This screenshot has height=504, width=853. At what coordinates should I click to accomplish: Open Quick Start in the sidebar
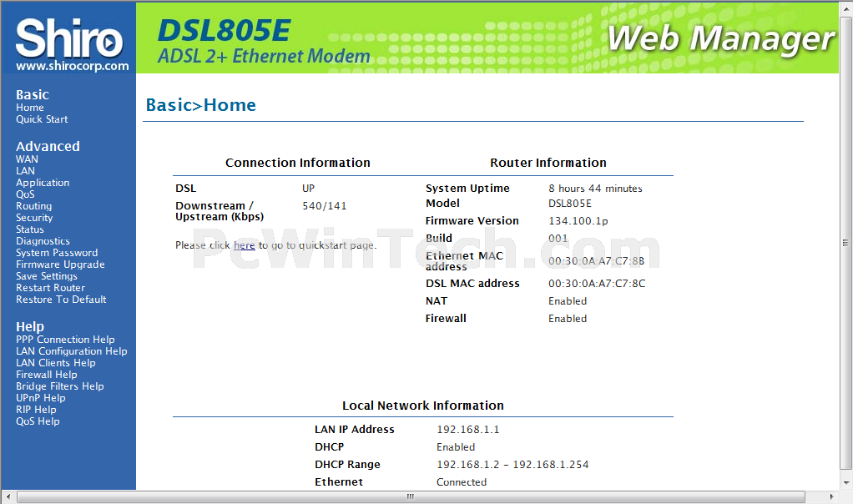pyautogui.click(x=42, y=119)
